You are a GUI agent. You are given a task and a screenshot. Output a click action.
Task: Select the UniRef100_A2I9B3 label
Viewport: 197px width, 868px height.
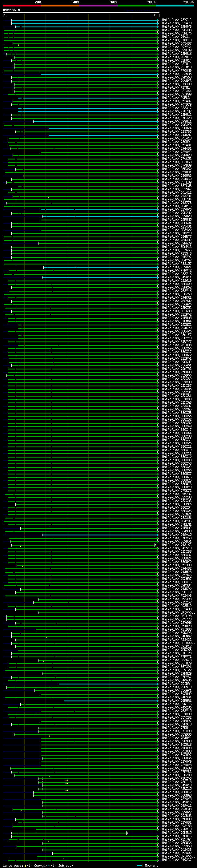pos(176,629)
